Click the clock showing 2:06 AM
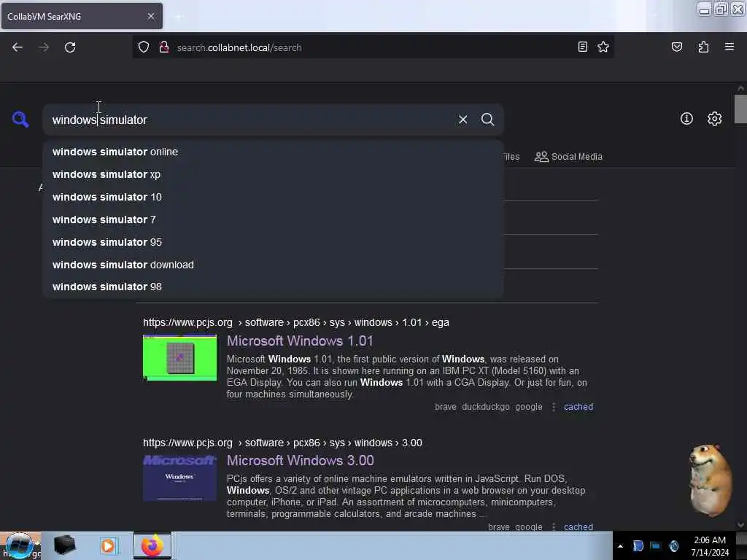747x560 pixels. tap(710, 540)
